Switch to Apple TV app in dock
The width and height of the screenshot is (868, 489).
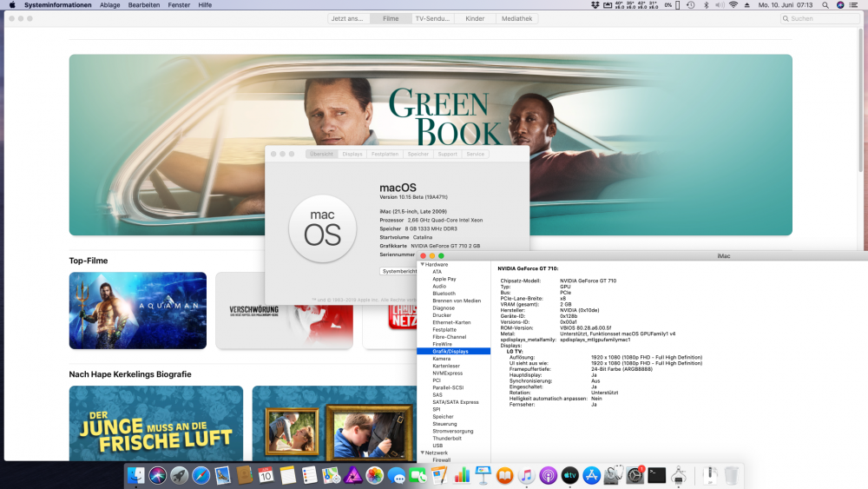coord(570,475)
